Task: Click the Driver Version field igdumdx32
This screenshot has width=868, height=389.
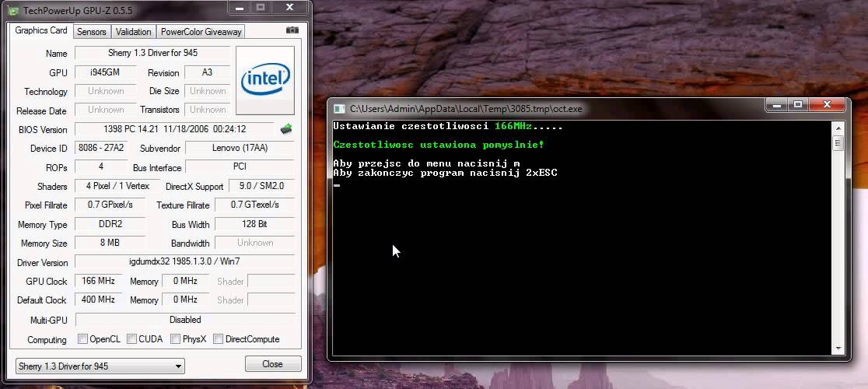Action: click(184, 261)
